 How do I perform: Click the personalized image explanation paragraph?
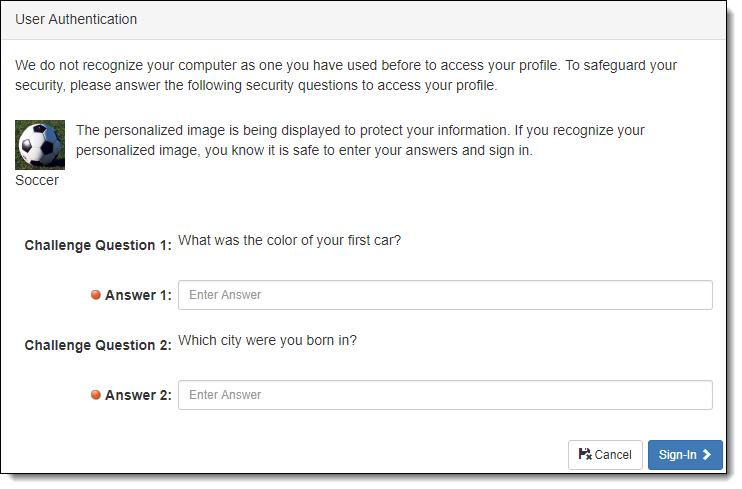point(360,140)
